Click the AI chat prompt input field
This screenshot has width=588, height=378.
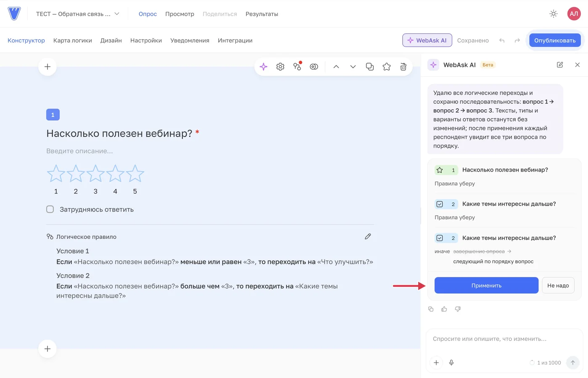[504, 339]
